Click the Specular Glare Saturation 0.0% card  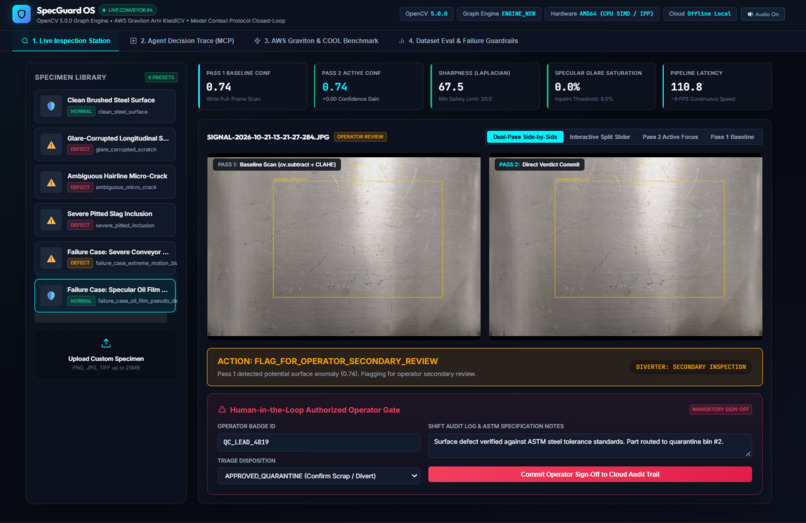tap(601, 86)
